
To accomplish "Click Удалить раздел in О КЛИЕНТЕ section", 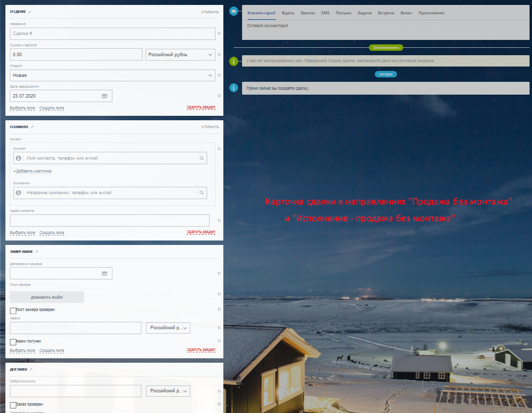I will click(201, 232).
